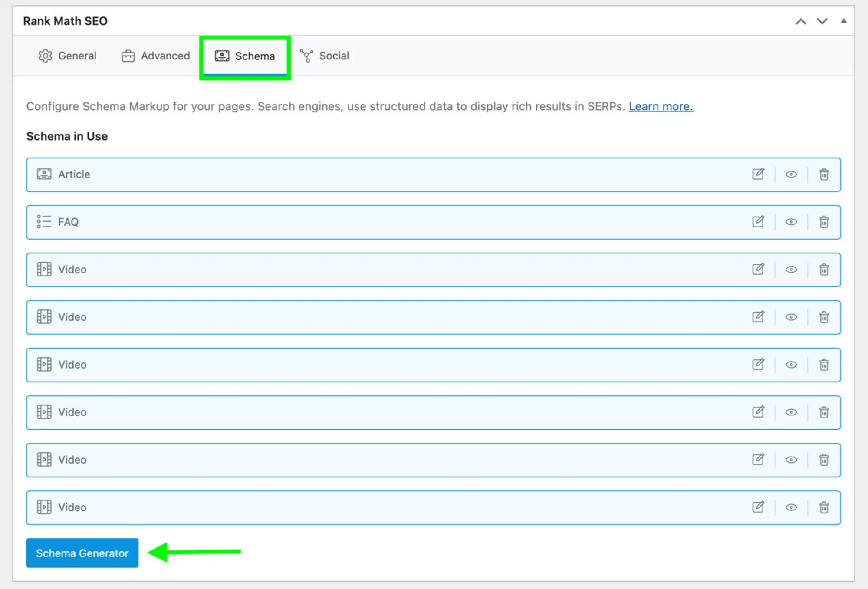The width and height of the screenshot is (868, 589).
Task: Delete the last Video schema
Action: click(x=824, y=507)
